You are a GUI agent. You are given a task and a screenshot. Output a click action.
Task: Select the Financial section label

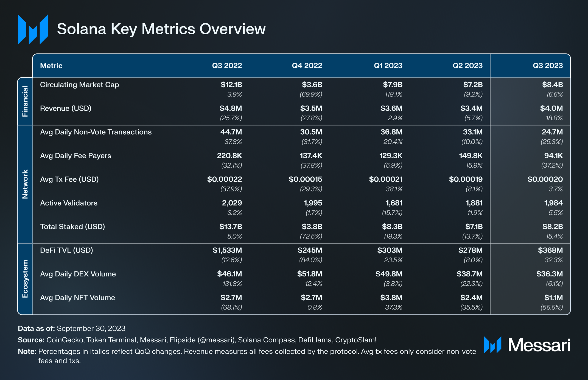pyautogui.click(x=25, y=101)
